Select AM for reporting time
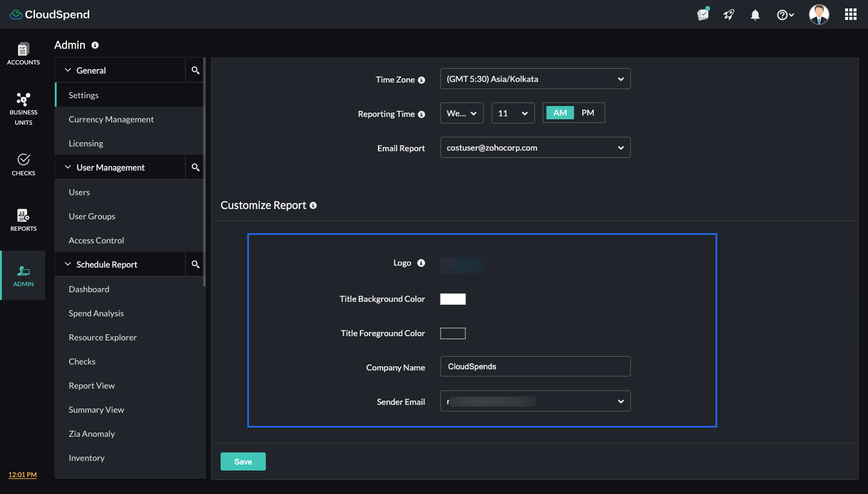This screenshot has width=868, height=494. [x=559, y=113]
